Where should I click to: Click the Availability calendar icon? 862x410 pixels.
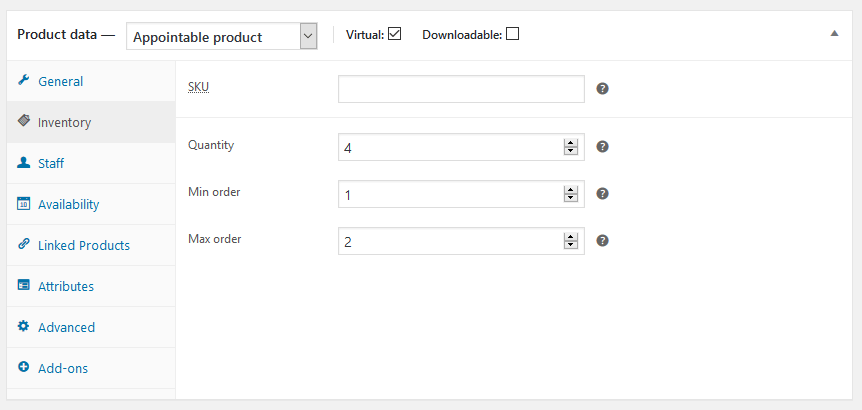tap(23, 204)
